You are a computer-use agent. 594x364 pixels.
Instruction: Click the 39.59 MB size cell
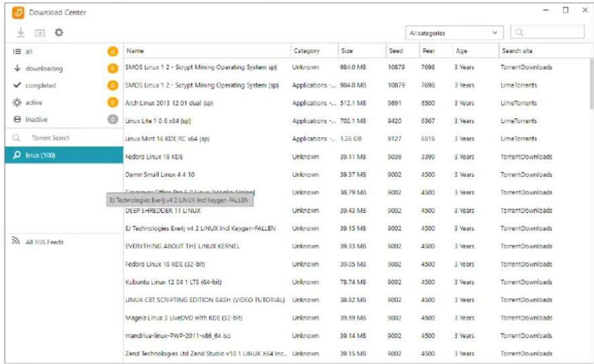pos(353,317)
